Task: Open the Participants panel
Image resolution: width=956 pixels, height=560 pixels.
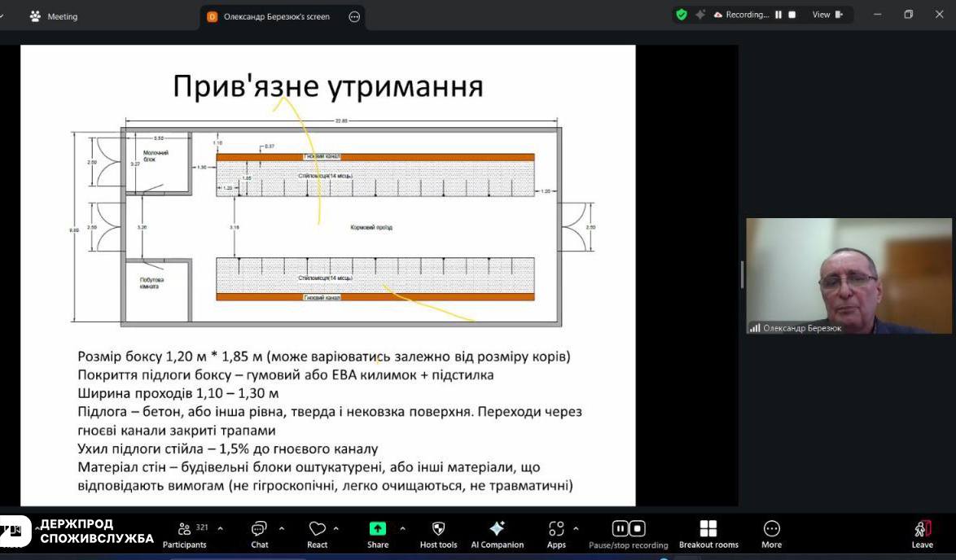Action: (x=185, y=533)
